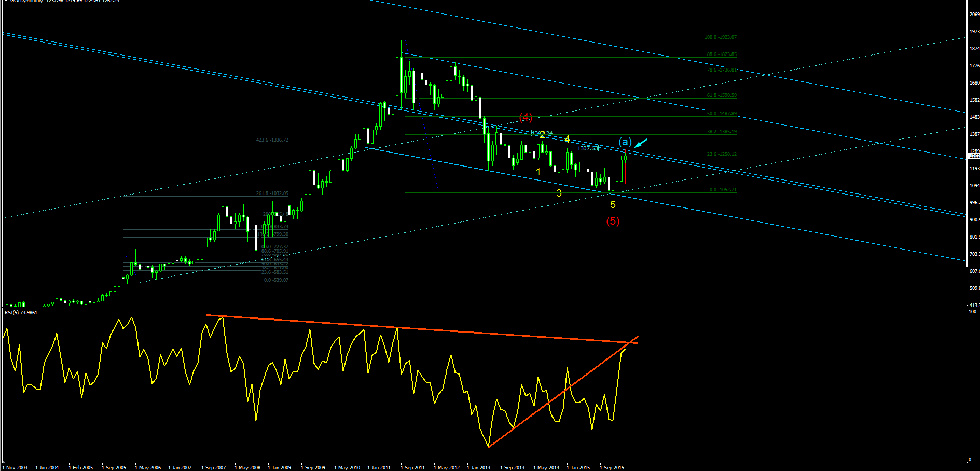This screenshot has width=980, height=471.
Task: Select the red (4) wave label
Action: tap(526, 117)
